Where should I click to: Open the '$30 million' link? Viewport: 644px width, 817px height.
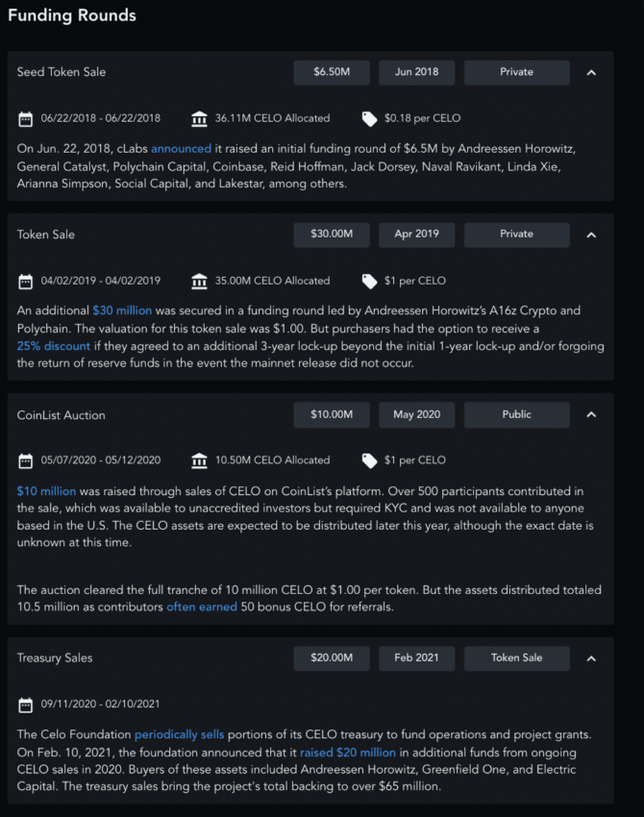pyautogui.click(x=122, y=311)
